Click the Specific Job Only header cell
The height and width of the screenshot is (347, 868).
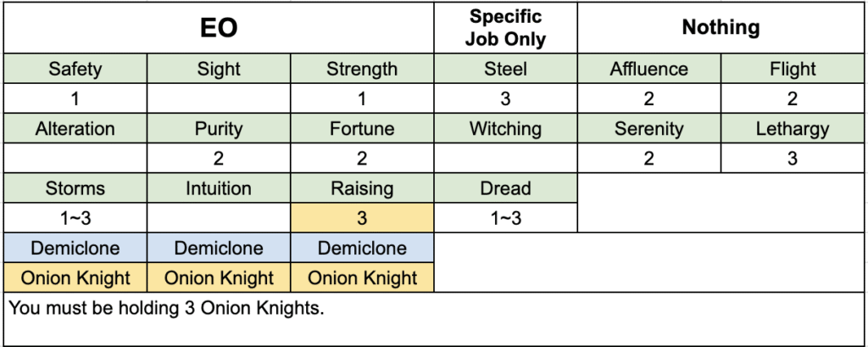505,28
